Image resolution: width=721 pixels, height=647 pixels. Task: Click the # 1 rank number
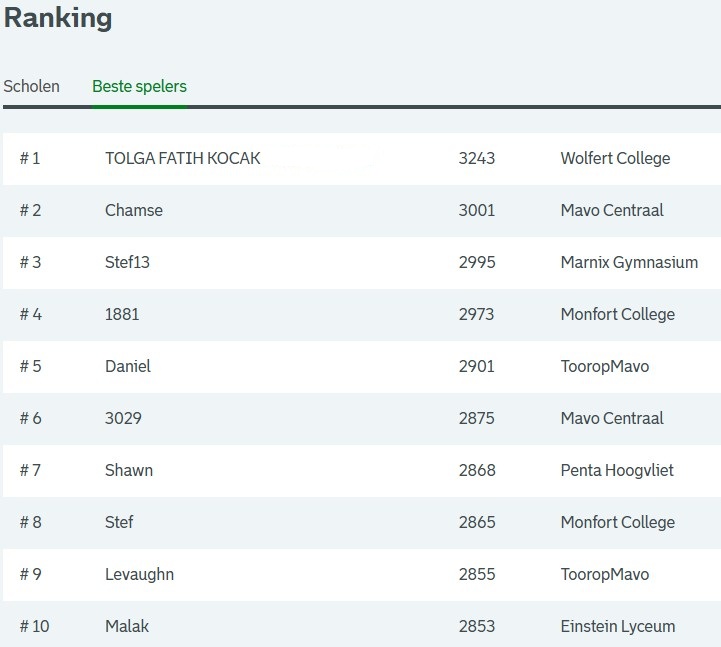(30, 158)
